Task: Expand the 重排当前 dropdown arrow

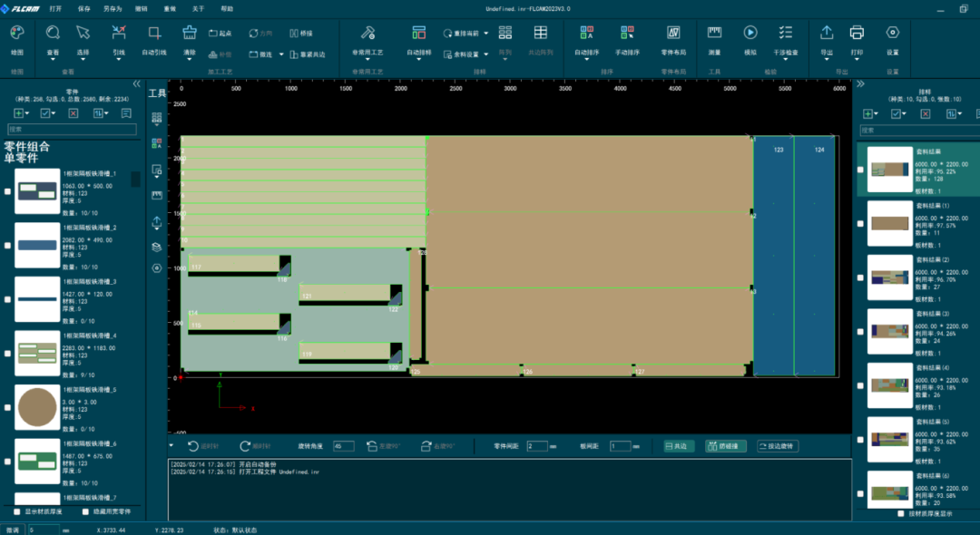Action: click(486, 34)
